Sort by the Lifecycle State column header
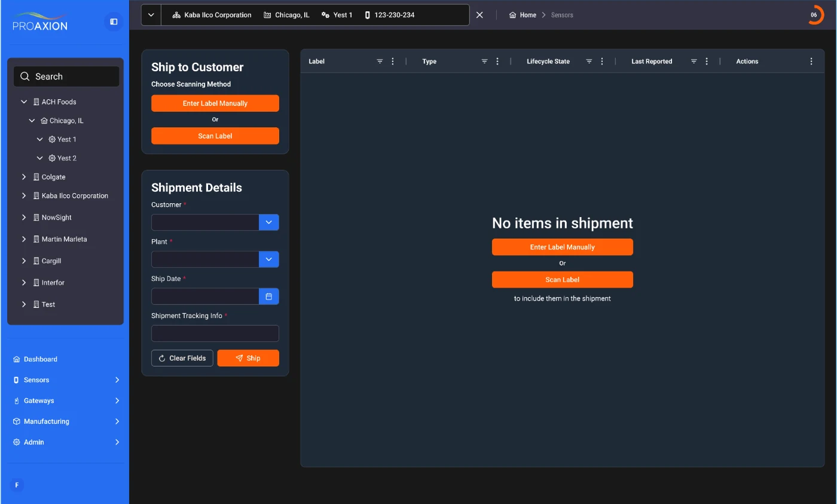 pyautogui.click(x=548, y=62)
